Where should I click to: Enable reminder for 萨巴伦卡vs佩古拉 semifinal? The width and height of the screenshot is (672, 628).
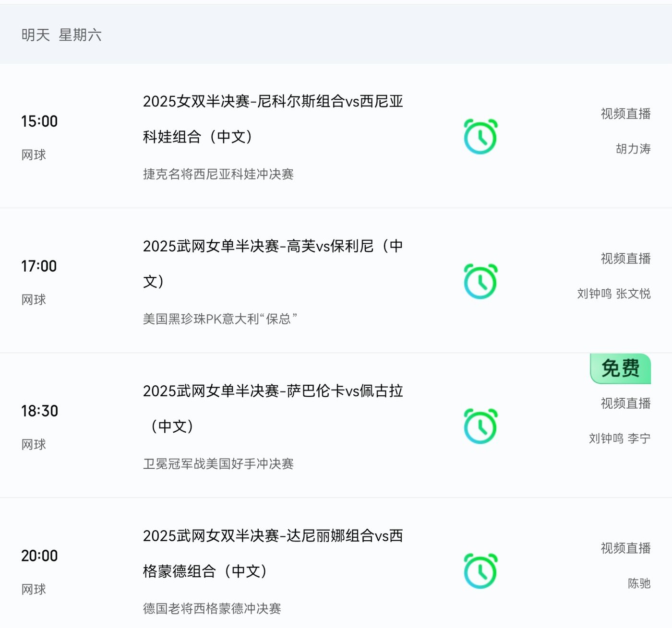tap(480, 427)
